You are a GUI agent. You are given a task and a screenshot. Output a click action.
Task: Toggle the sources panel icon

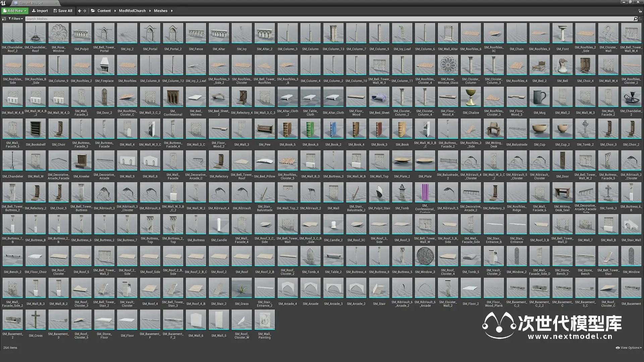coord(4,19)
